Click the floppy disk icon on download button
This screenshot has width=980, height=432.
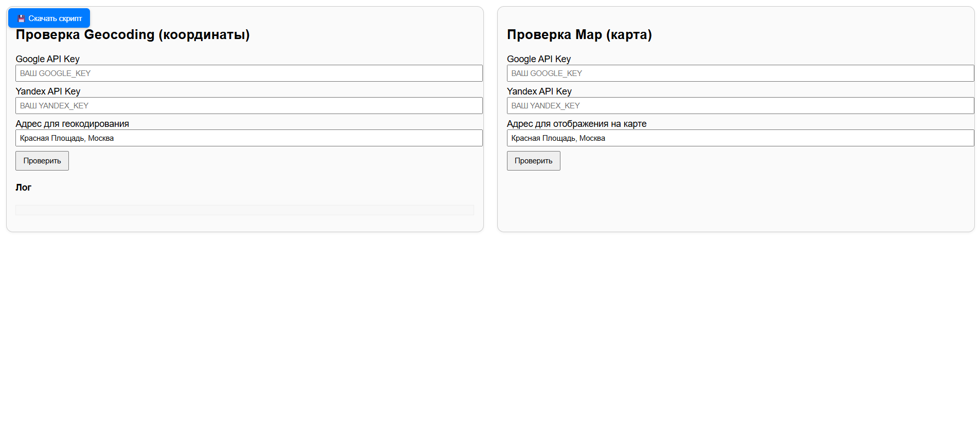pos(21,18)
